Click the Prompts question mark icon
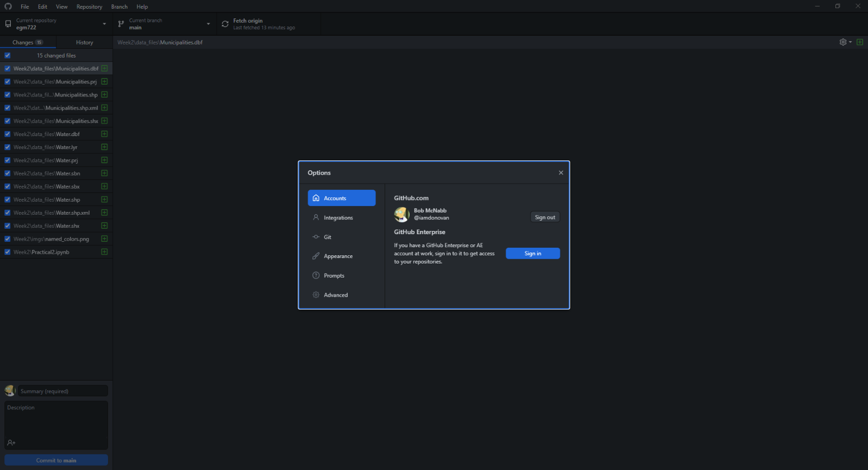This screenshot has width=868, height=470. (316, 275)
